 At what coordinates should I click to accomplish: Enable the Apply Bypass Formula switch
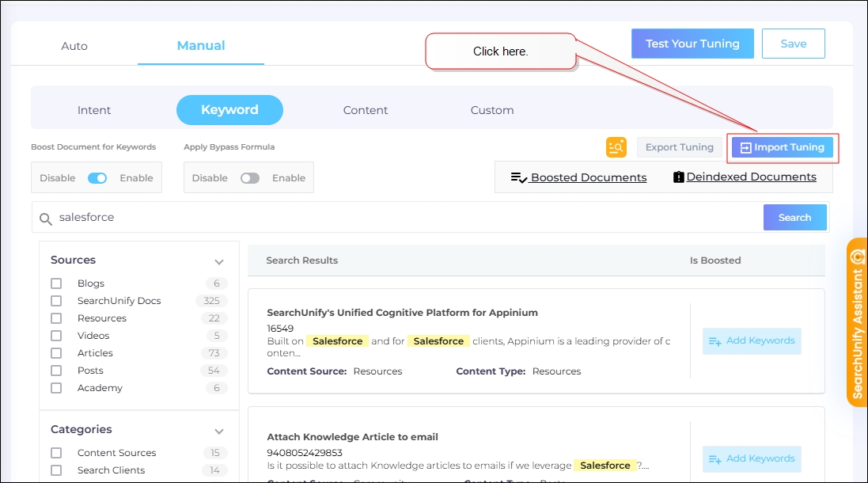pos(250,178)
